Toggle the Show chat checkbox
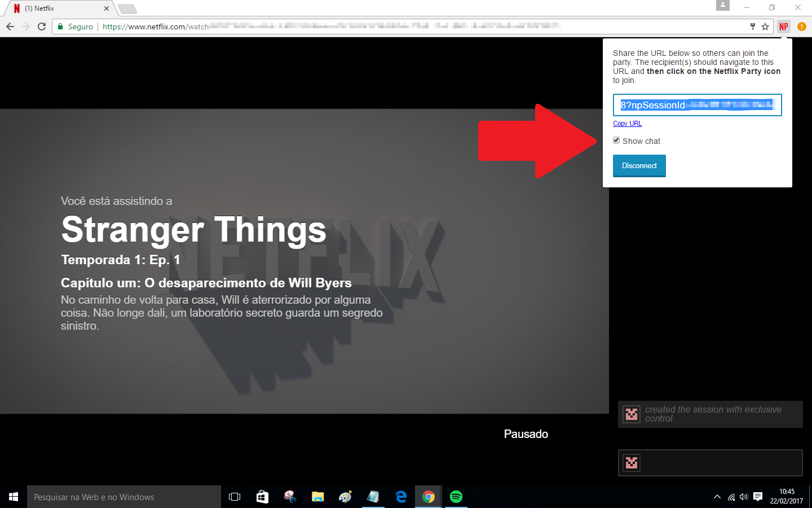Image resolution: width=812 pixels, height=508 pixels. pos(616,141)
